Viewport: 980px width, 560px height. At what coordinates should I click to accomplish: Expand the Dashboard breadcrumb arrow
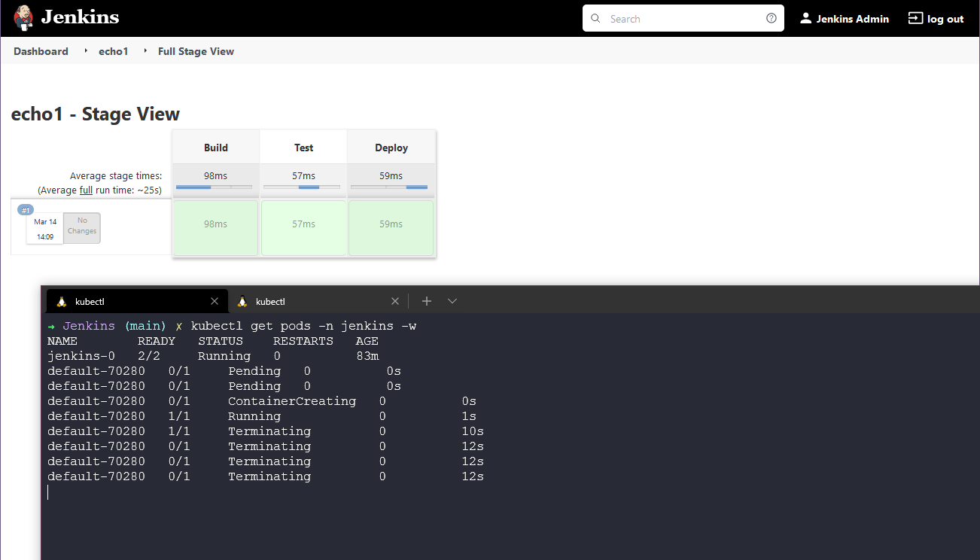pyautogui.click(x=86, y=51)
